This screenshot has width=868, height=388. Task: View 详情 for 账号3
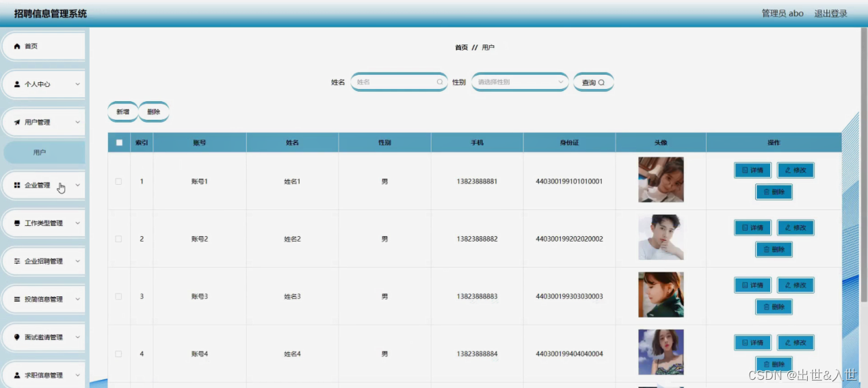tap(752, 285)
